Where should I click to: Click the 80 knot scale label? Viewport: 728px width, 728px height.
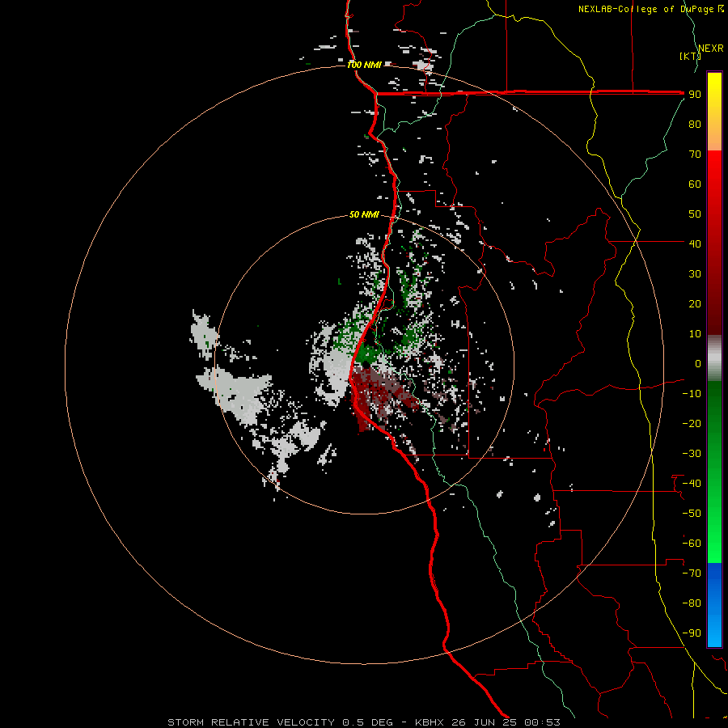(x=695, y=124)
